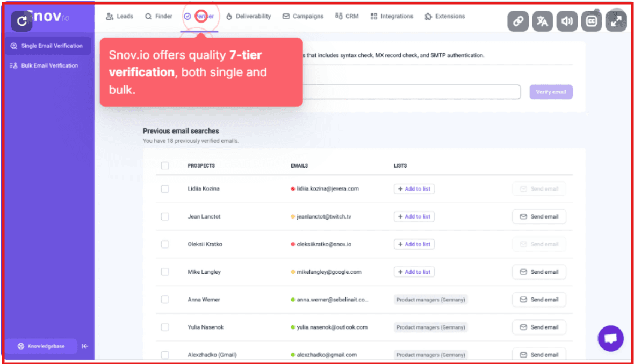Screen dimensions: 634x364
Task: Select the header checkbox above the prospects list
Action: click(x=165, y=166)
